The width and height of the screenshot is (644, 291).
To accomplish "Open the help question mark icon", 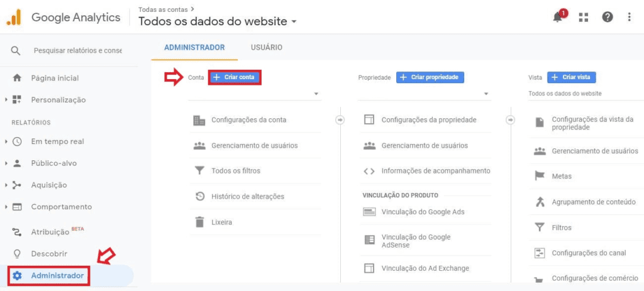I will [x=608, y=17].
